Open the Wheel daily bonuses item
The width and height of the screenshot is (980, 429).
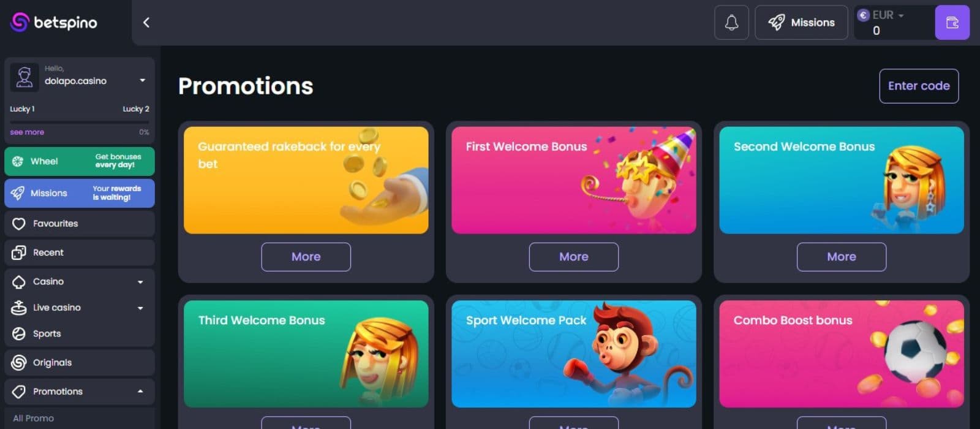pos(80,161)
